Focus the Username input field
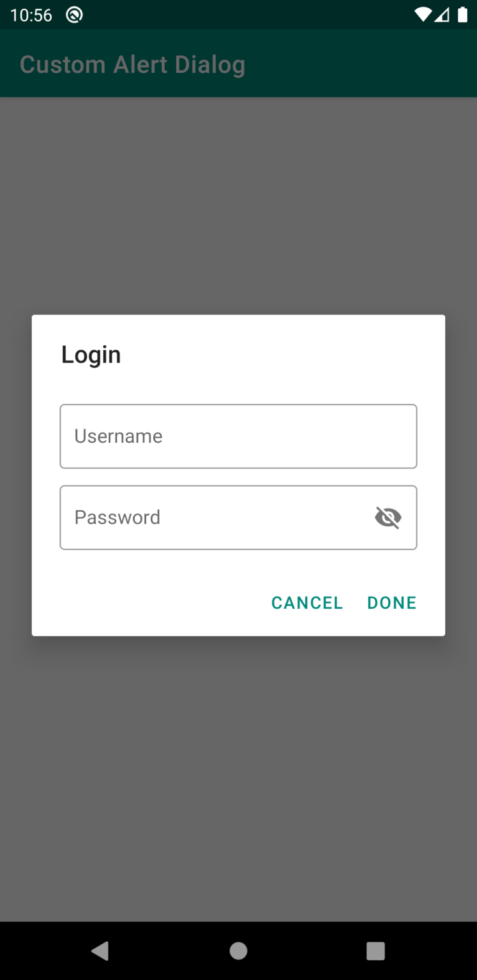Screen dimensions: 477x980 pos(238,436)
